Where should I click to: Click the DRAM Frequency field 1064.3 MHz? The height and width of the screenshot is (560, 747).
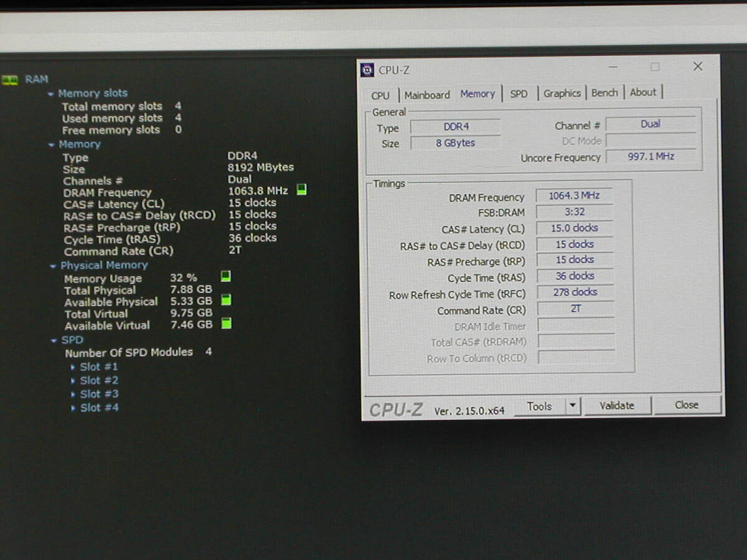pos(574,195)
